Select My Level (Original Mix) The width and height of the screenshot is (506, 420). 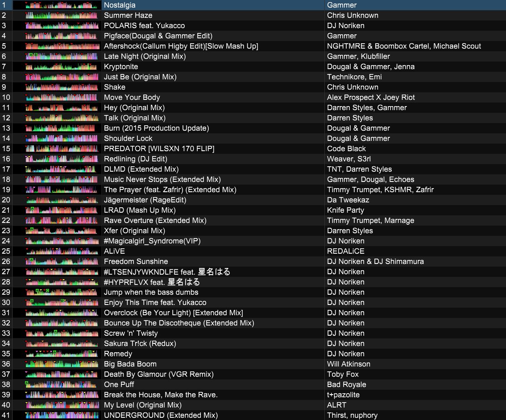click(143, 405)
